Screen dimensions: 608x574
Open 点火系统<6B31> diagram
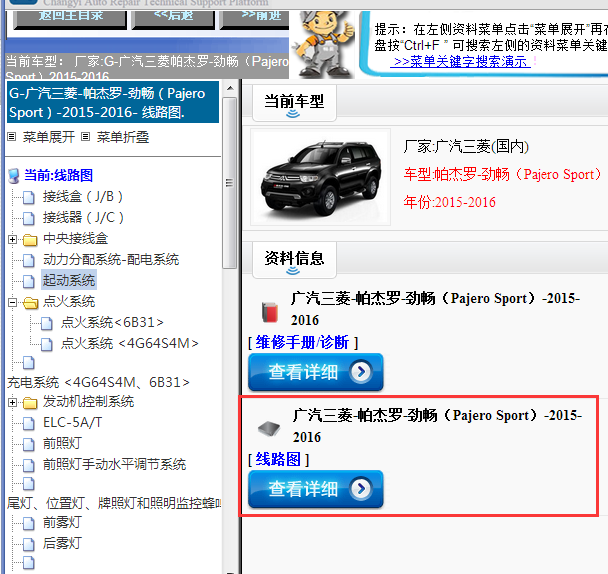112,322
